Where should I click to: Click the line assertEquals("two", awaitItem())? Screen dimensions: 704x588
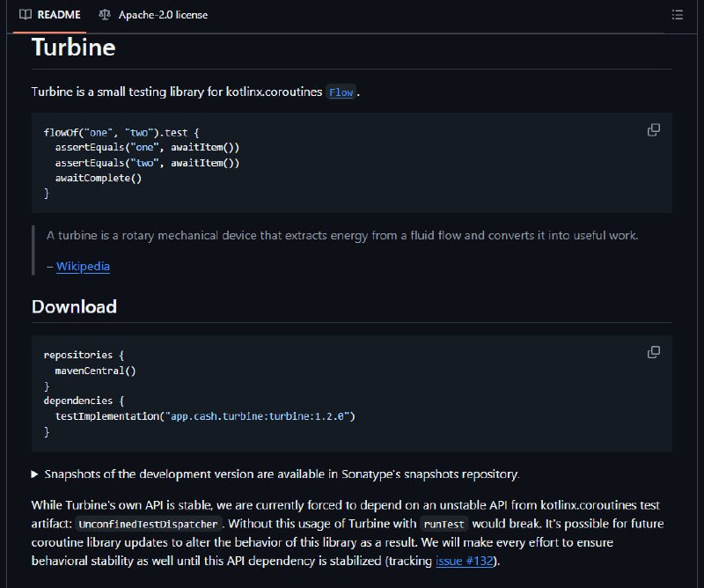click(x=147, y=163)
